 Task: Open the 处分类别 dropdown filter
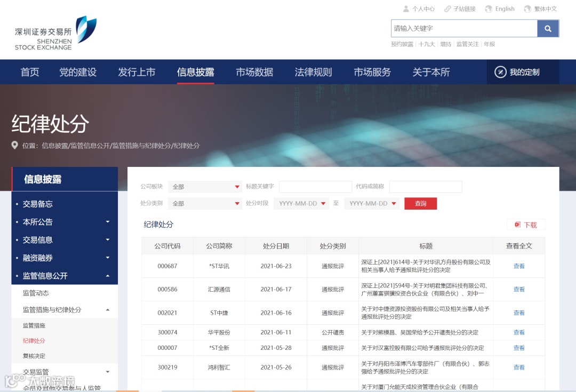click(x=205, y=204)
